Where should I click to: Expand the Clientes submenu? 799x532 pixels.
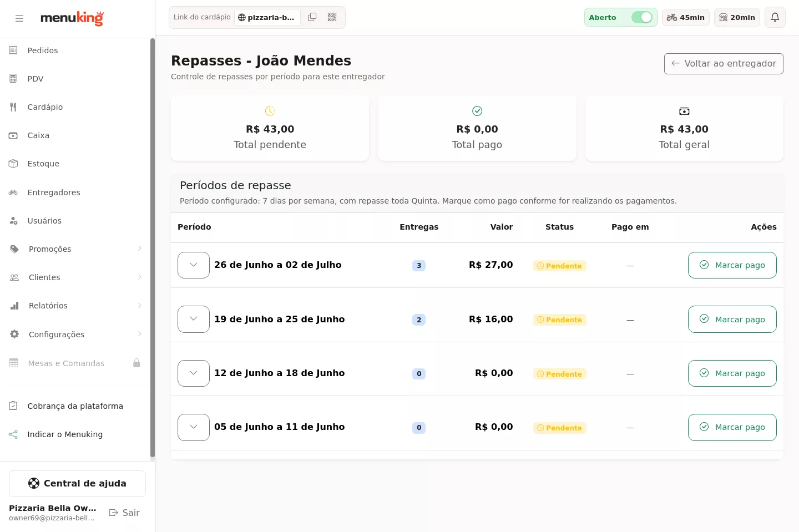[75, 277]
